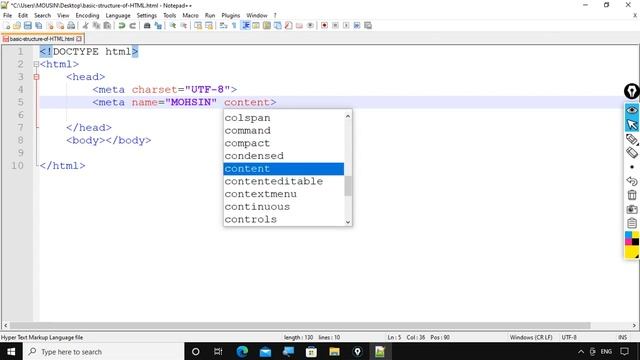This screenshot has height=360, width=640.
Task: Choose 'controls' from the autocomplete list
Action: (x=284, y=219)
